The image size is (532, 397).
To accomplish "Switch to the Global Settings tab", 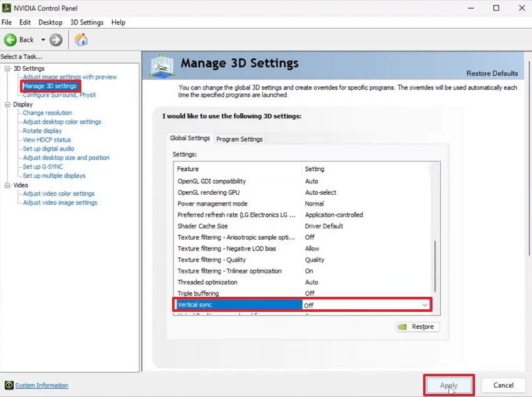I will click(x=190, y=138).
